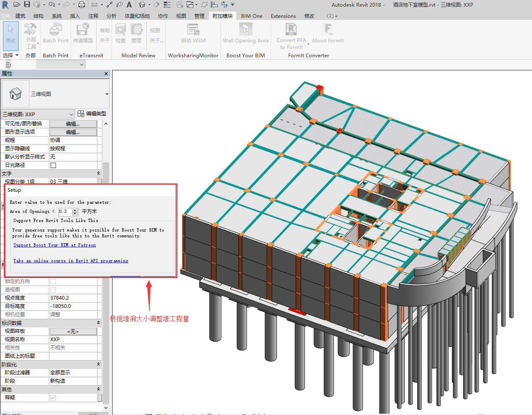Click the view template '<无>' button
Image resolution: width=532 pixels, height=415 pixels.
pos(73,331)
